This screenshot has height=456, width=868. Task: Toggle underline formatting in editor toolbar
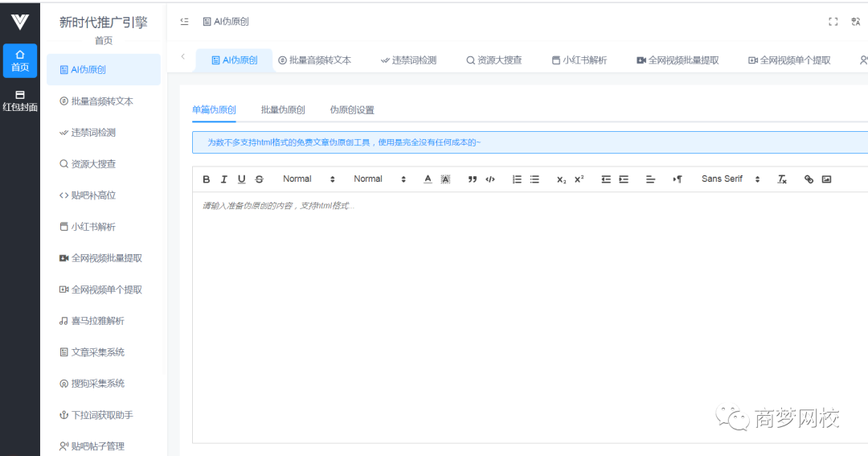[242, 179]
